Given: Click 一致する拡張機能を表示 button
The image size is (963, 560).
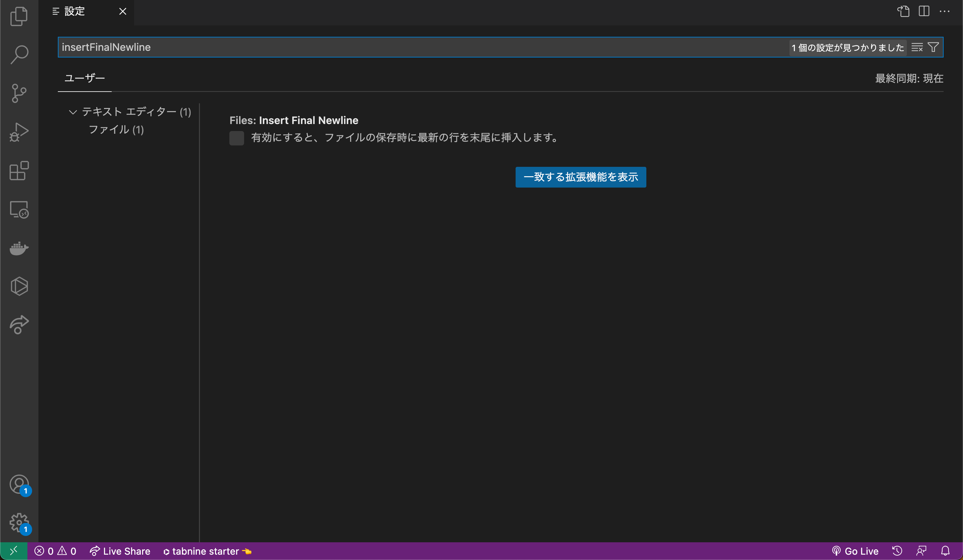Looking at the screenshot, I should [580, 177].
